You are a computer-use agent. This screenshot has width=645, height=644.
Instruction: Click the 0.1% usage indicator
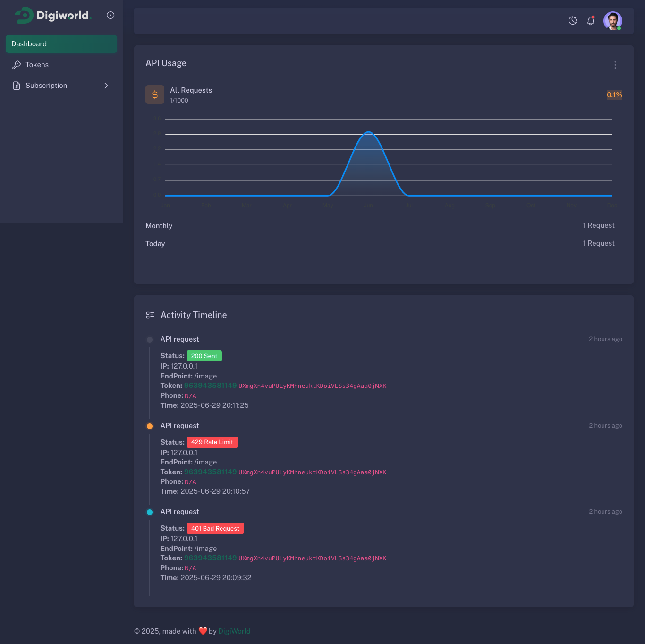click(x=614, y=95)
